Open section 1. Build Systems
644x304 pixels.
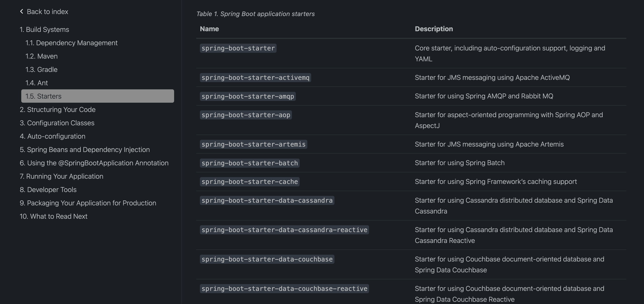(44, 29)
